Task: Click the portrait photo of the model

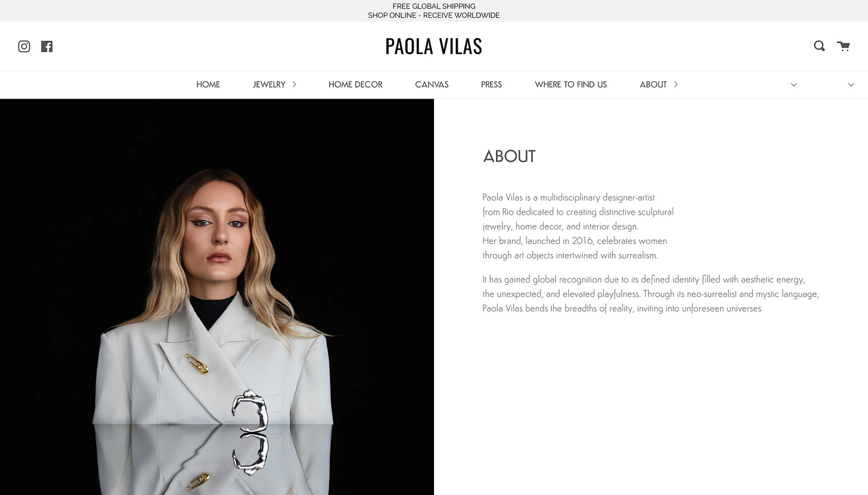Action: (217, 297)
